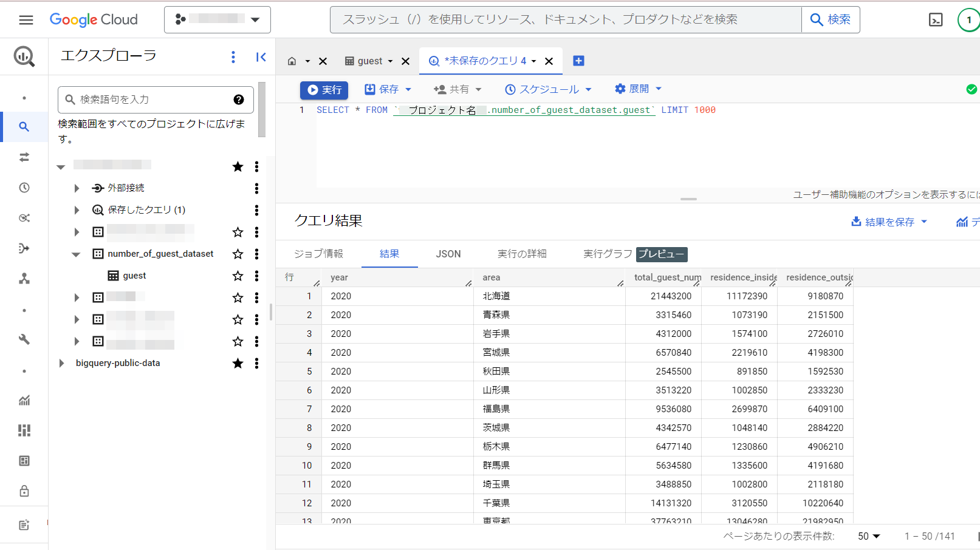Switch to the JSON results tab

pos(448,254)
